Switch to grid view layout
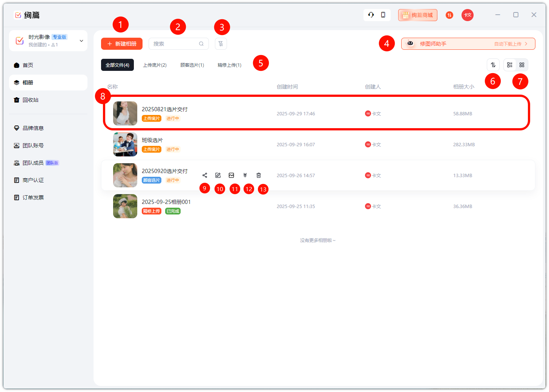The height and width of the screenshot is (392, 549). click(x=522, y=65)
